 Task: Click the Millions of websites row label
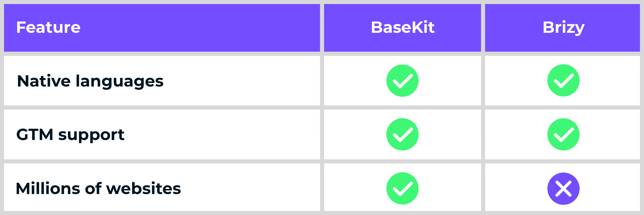pos(98,188)
